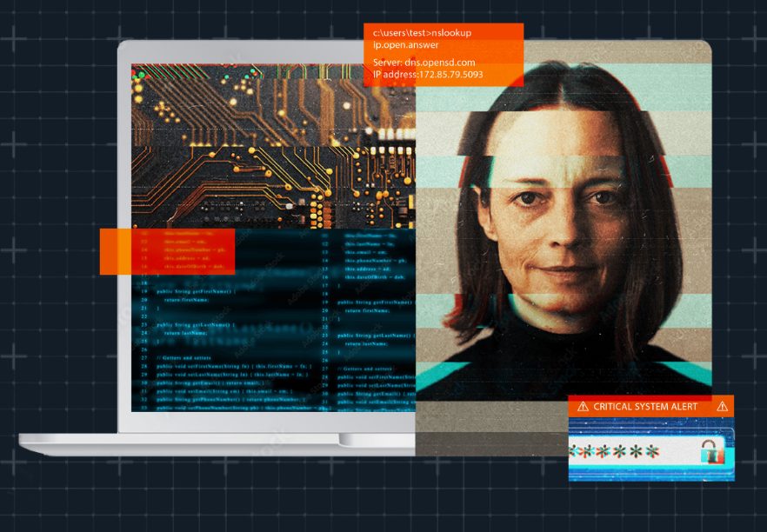Click the circuit board image on laptop screen

click(x=273, y=146)
